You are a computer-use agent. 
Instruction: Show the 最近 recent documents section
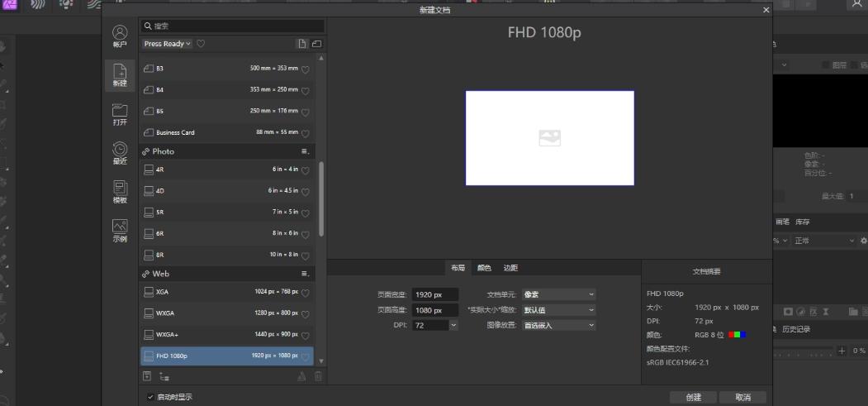(x=120, y=154)
